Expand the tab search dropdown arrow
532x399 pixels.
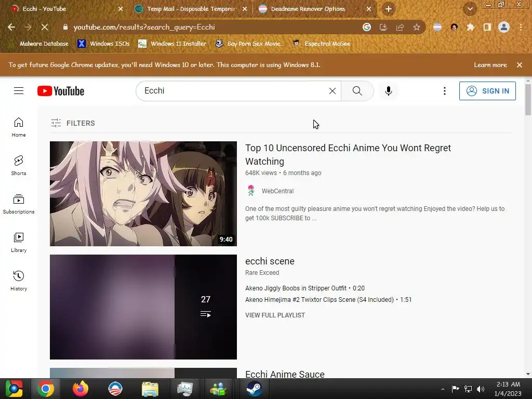pyautogui.click(x=470, y=9)
